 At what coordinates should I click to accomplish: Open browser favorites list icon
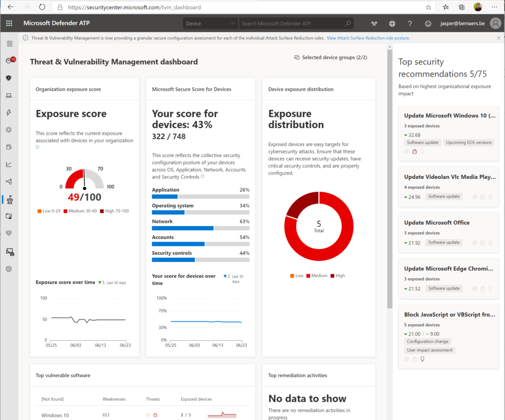(x=445, y=7)
